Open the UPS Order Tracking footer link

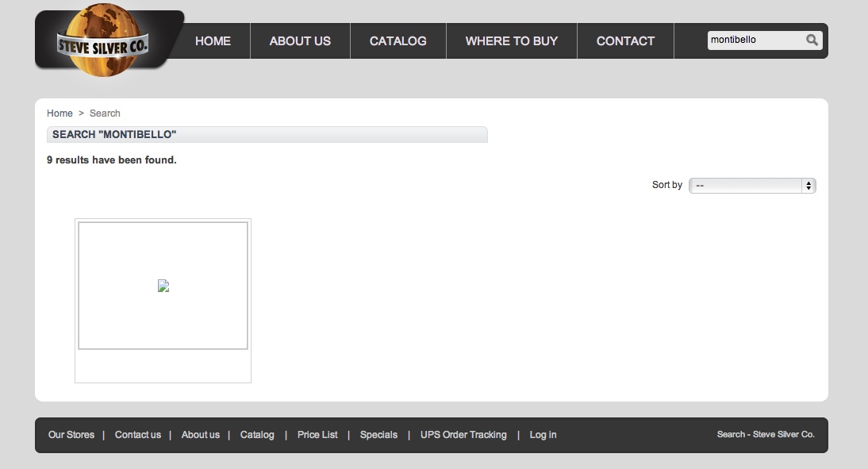point(463,435)
